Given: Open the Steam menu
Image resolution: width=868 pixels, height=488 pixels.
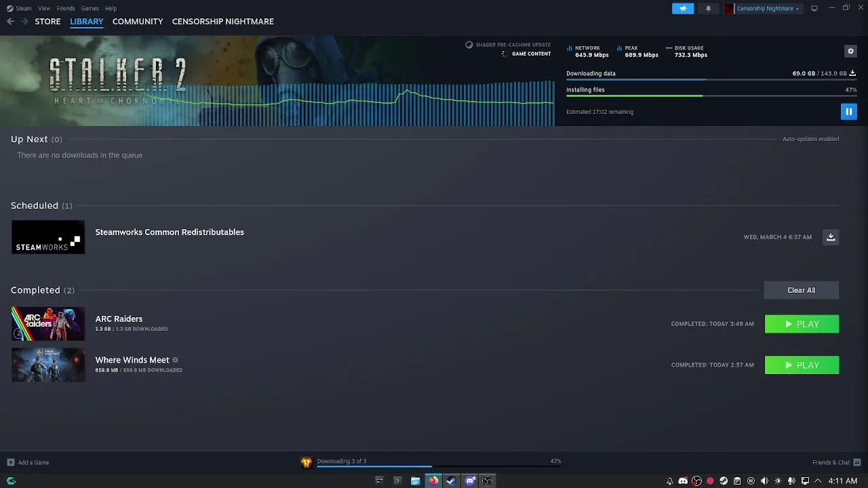Looking at the screenshot, I should (24, 8).
